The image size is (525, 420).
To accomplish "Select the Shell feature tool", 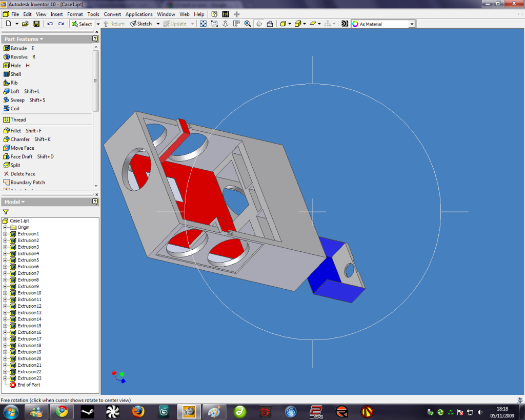I will tap(12, 74).
